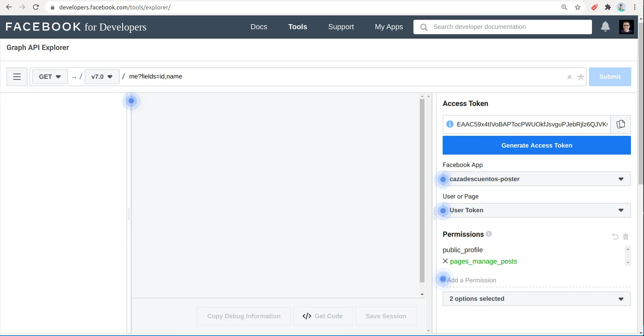Open the Tools menu
Image resolution: width=644 pixels, height=336 pixels.
[x=297, y=27]
